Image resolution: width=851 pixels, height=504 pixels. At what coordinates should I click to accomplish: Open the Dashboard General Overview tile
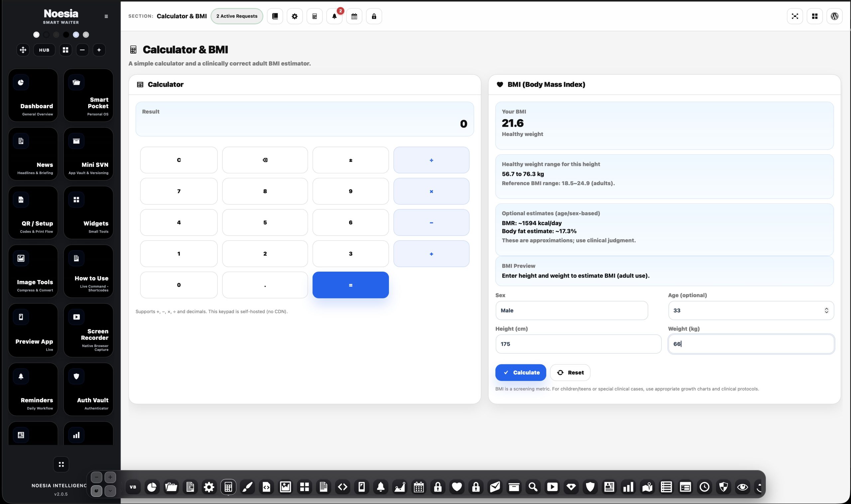[33, 95]
